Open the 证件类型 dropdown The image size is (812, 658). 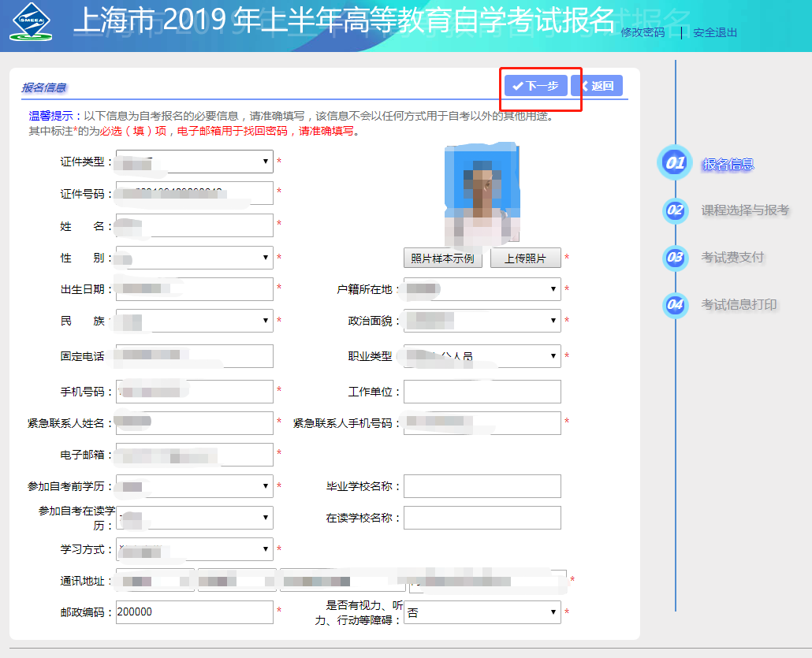[194, 162]
